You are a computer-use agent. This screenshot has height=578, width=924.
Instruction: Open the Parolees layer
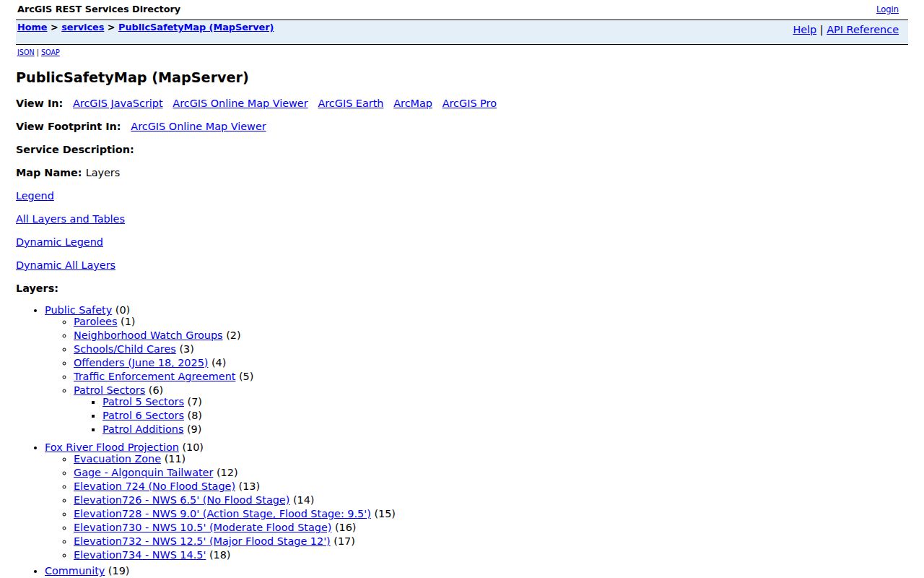[x=95, y=322]
